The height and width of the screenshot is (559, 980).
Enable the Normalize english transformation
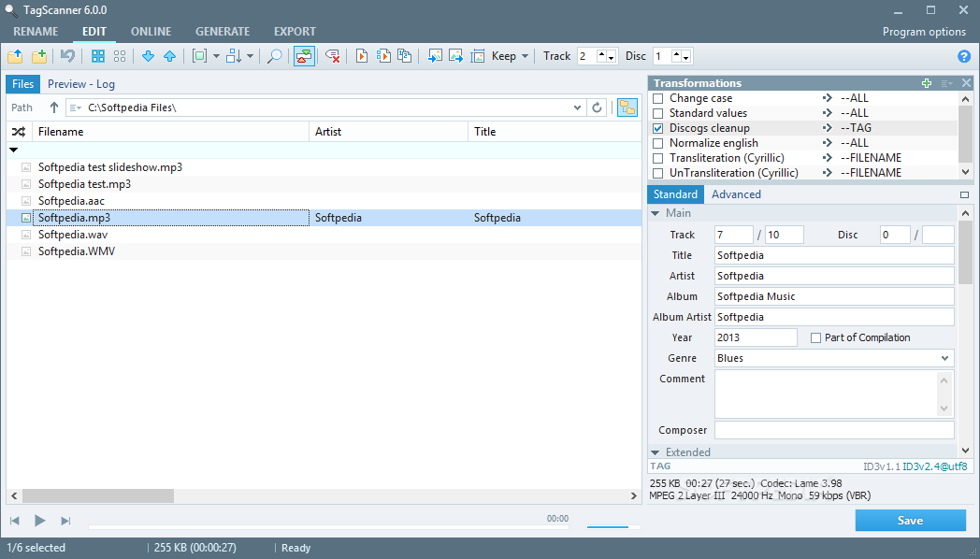pos(657,144)
